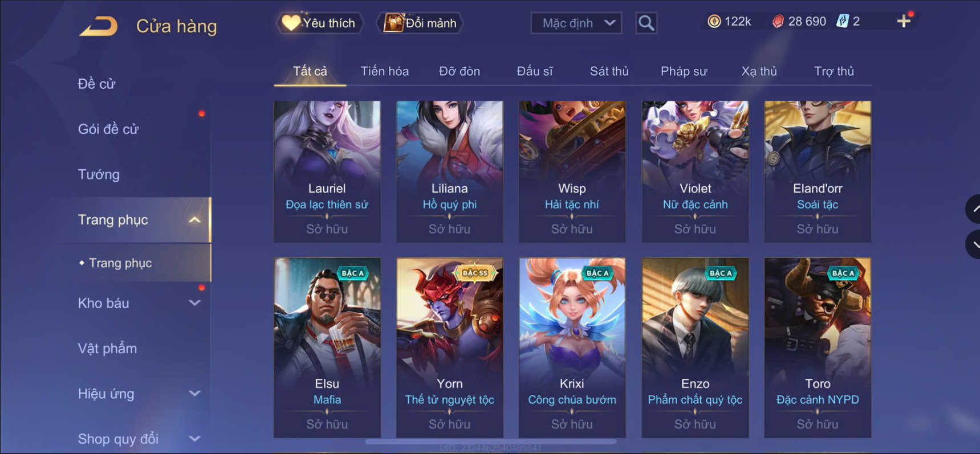Click the plus icon to add currency
This screenshot has width=980, height=454.
(x=904, y=22)
